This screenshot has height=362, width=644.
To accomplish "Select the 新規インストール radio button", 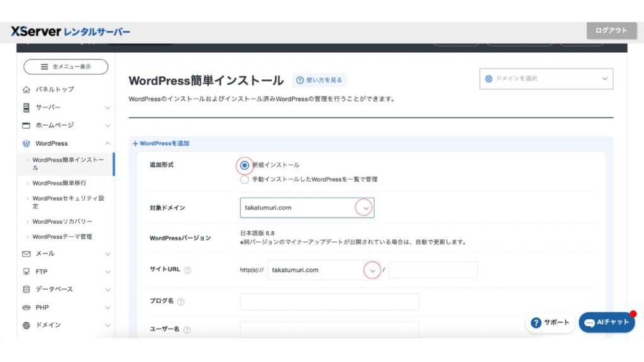I will click(x=245, y=165).
